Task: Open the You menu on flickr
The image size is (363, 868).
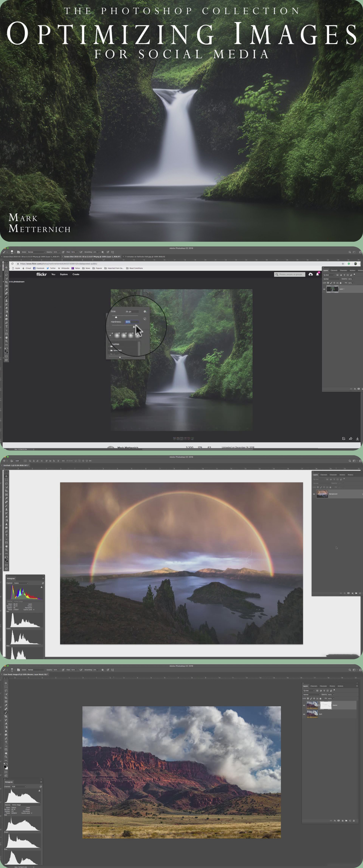Action: (53, 274)
